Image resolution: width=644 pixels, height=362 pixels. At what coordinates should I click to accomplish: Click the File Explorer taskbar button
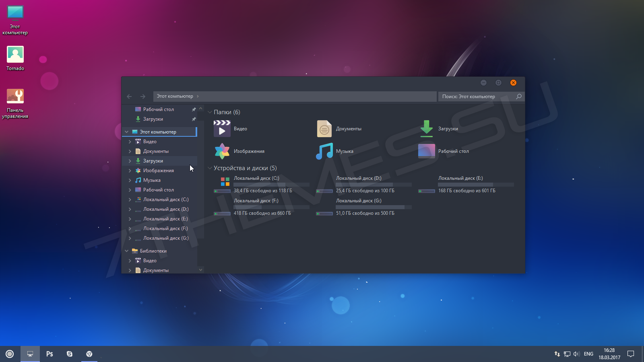click(30, 354)
